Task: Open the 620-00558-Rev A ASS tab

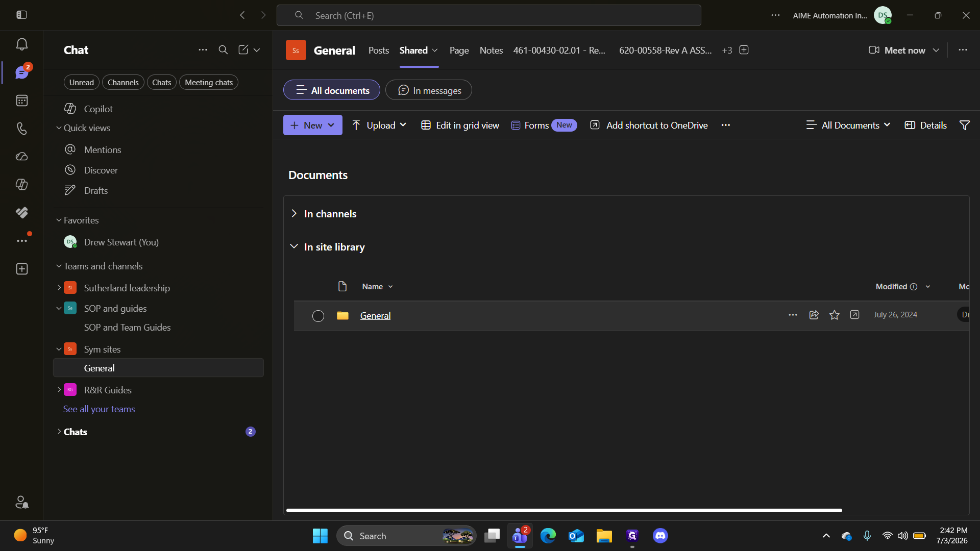Action: tap(665, 50)
